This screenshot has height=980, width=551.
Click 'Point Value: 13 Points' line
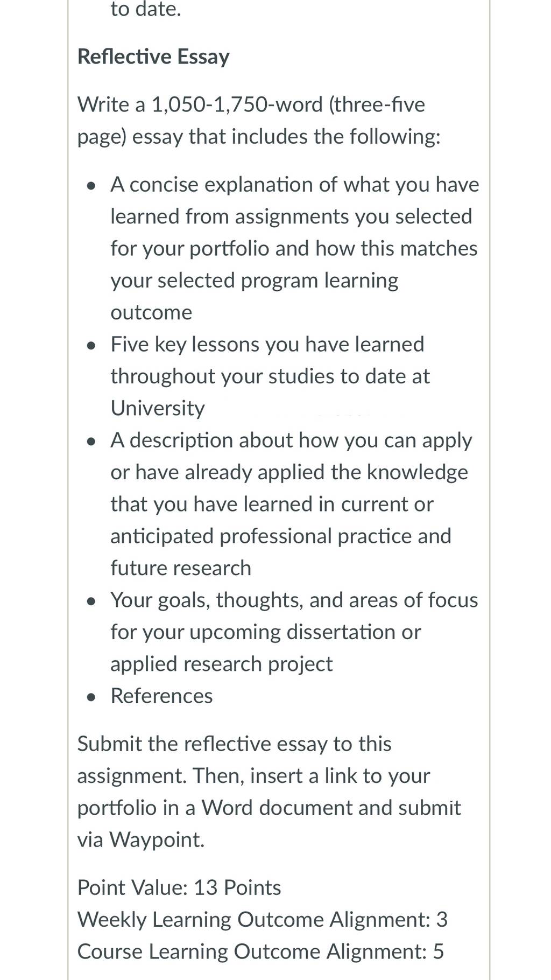[x=179, y=887]
